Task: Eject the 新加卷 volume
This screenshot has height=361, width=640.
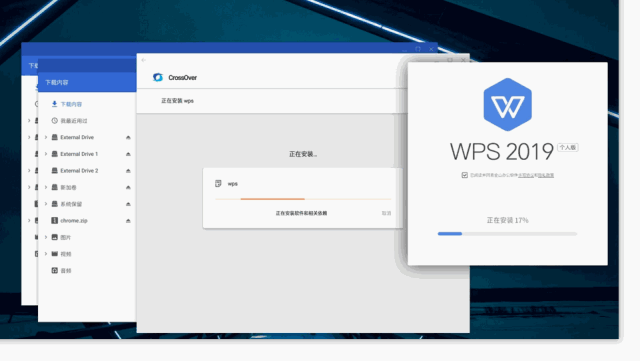Action: tap(128, 187)
